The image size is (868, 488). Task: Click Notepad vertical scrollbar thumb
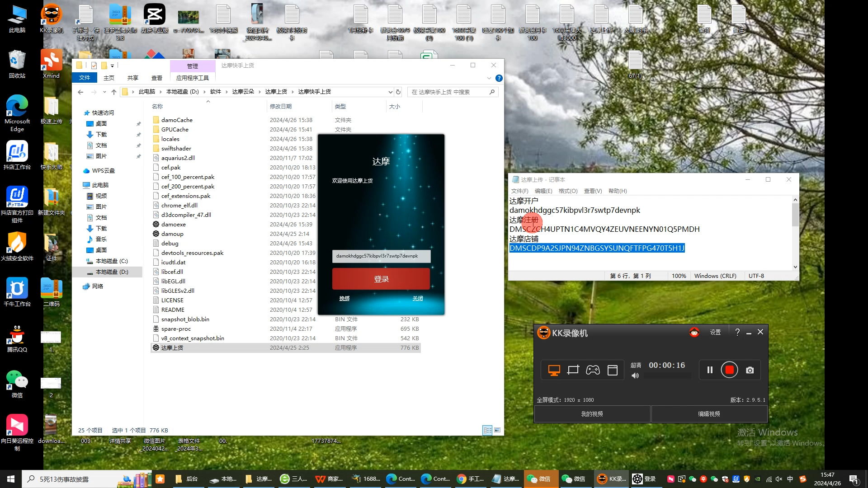pos(795,215)
